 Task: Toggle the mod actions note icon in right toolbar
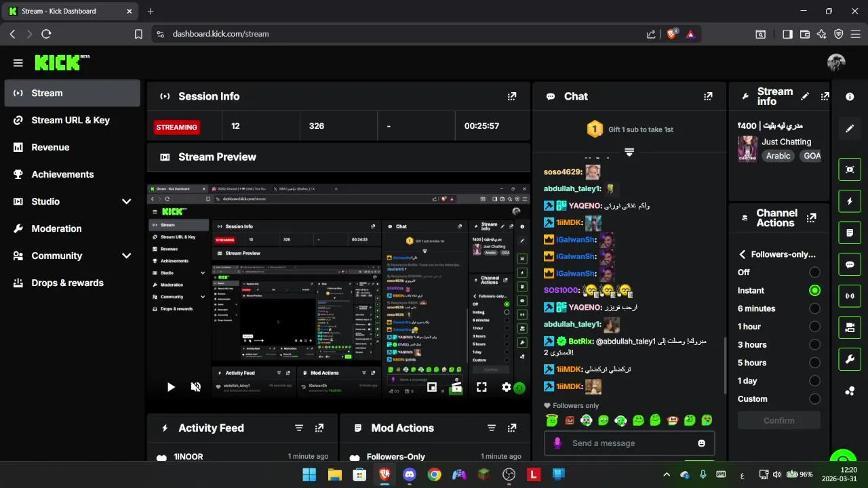click(850, 233)
